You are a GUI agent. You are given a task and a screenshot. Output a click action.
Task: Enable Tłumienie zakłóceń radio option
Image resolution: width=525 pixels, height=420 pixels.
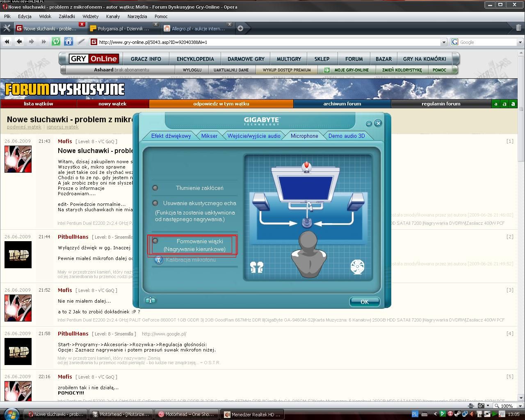click(x=155, y=188)
